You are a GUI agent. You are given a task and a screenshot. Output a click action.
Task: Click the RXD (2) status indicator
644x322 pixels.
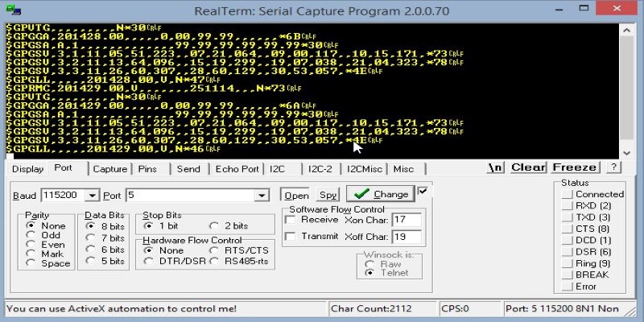click(x=568, y=206)
